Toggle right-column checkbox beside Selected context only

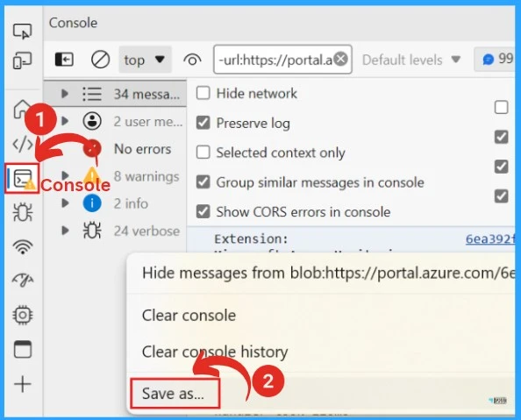[501, 167]
